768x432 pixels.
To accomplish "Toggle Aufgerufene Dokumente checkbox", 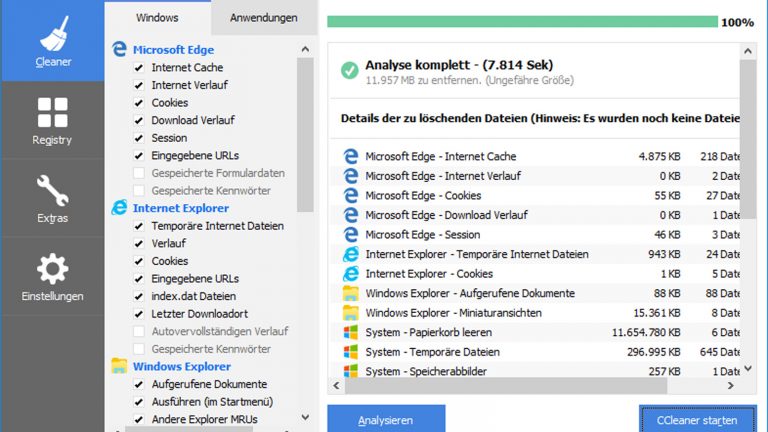I will (139, 384).
